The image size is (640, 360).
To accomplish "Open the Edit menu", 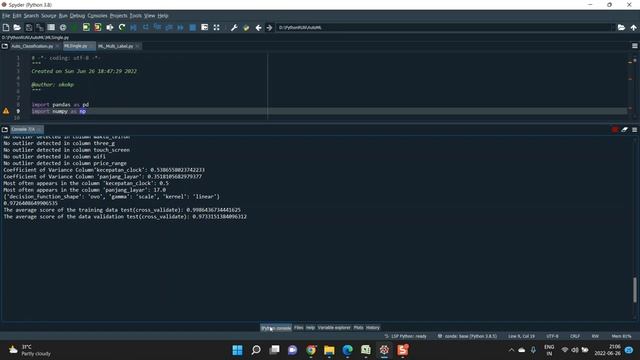I will [17, 16].
